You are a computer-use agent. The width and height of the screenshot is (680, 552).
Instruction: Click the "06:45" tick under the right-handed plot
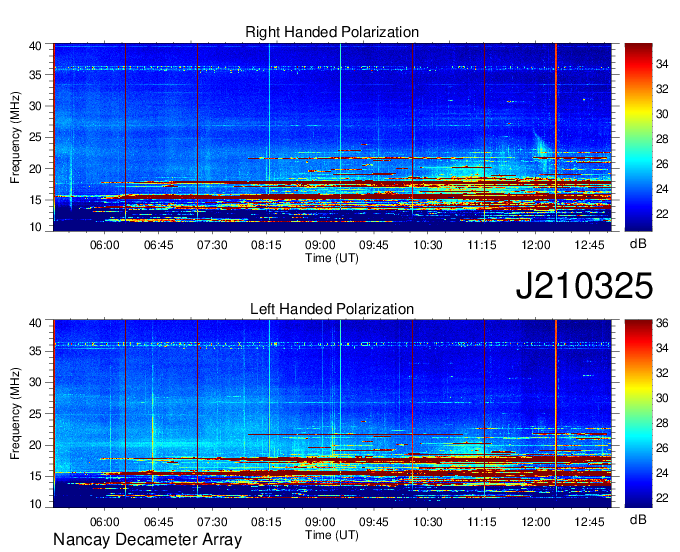[159, 245]
